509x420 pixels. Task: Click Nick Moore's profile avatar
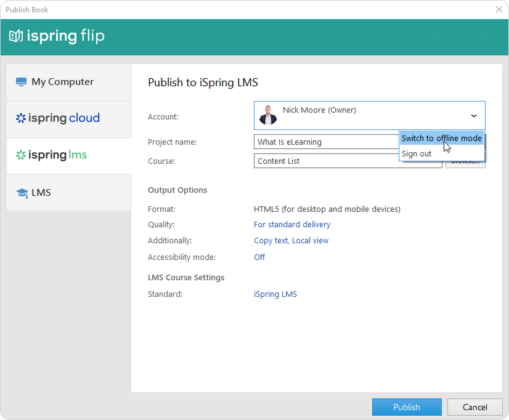[x=268, y=115]
